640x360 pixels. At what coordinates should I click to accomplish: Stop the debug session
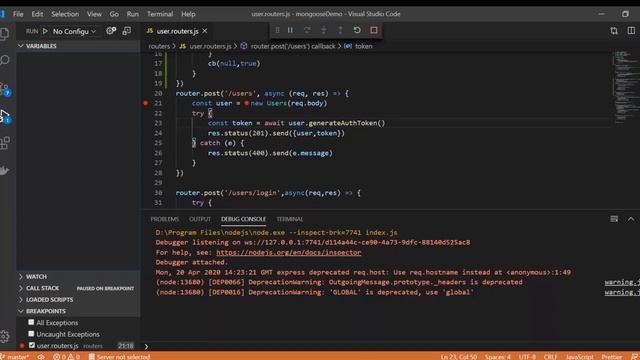coord(374,30)
